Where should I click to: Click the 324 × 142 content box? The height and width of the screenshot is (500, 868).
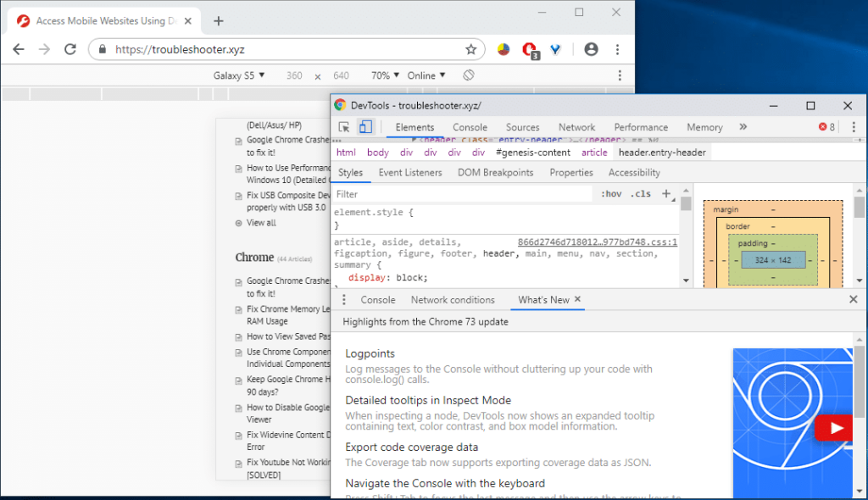tap(773, 260)
